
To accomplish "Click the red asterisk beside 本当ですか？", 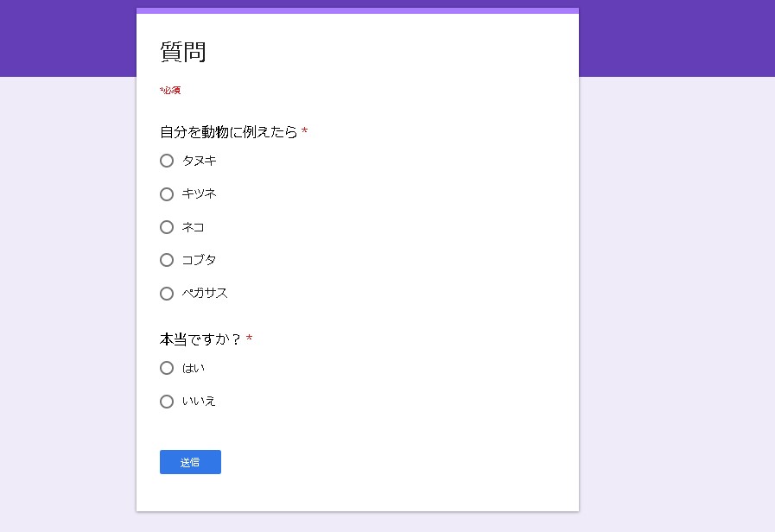I will tap(249, 339).
